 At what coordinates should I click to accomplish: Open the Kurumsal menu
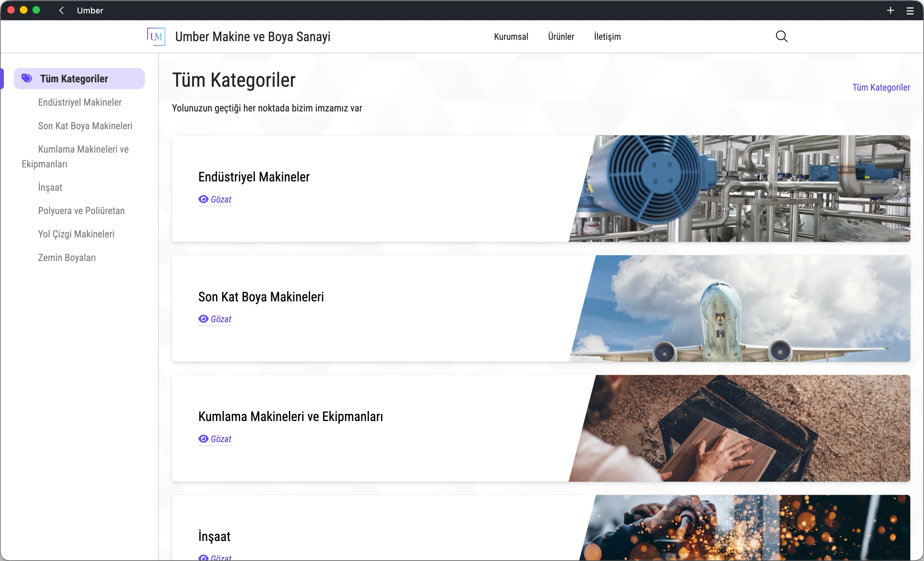tap(511, 36)
